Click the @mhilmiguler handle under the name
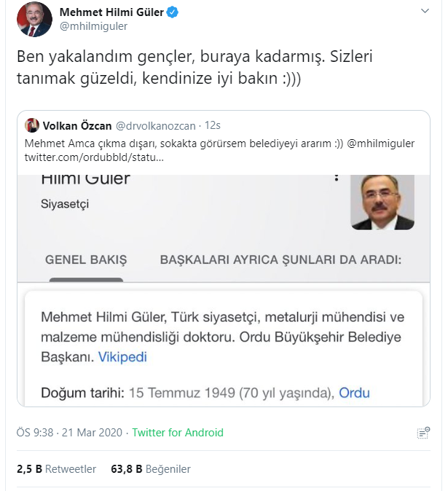The width and height of the screenshot is (448, 491). coord(93,26)
